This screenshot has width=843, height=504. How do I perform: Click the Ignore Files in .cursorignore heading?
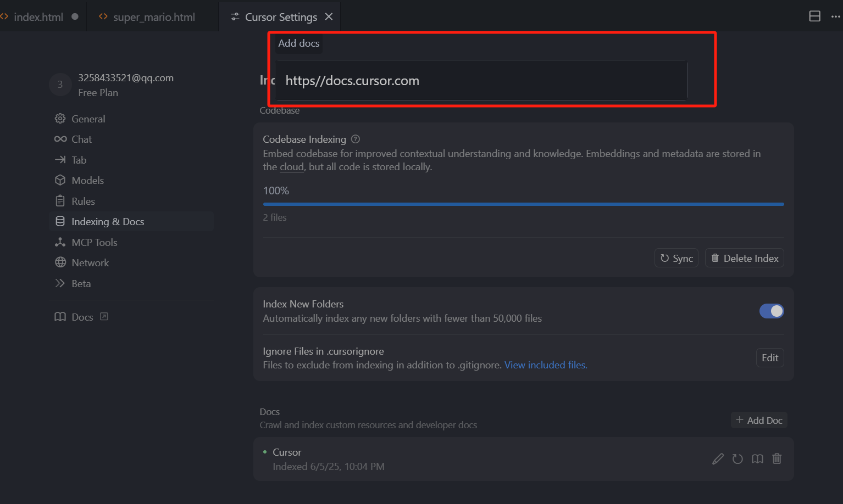click(323, 351)
